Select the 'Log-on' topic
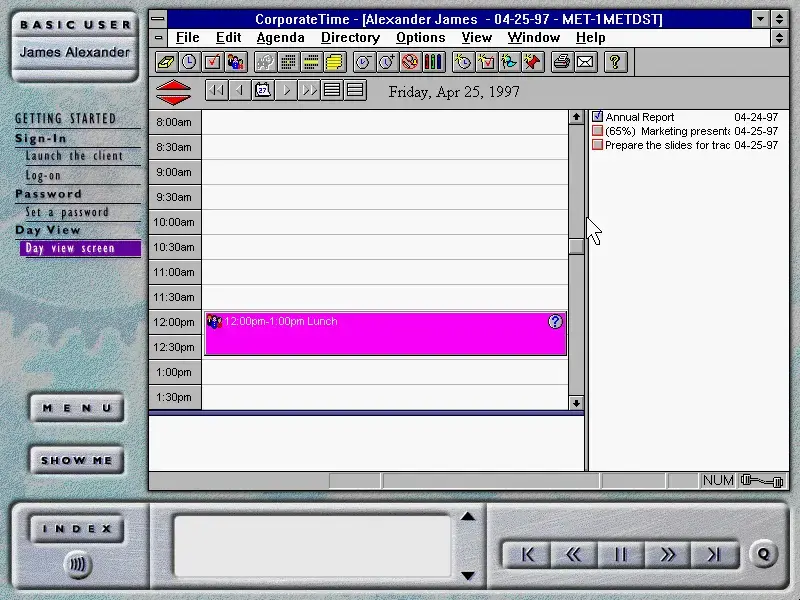 tap(43, 176)
